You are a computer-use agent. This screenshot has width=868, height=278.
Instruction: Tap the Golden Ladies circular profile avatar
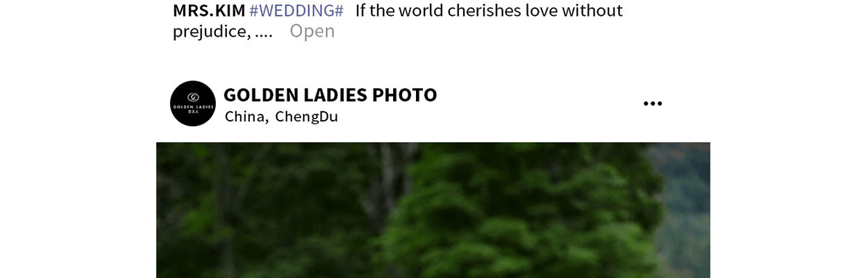pyautogui.click(x=193, y=103)
